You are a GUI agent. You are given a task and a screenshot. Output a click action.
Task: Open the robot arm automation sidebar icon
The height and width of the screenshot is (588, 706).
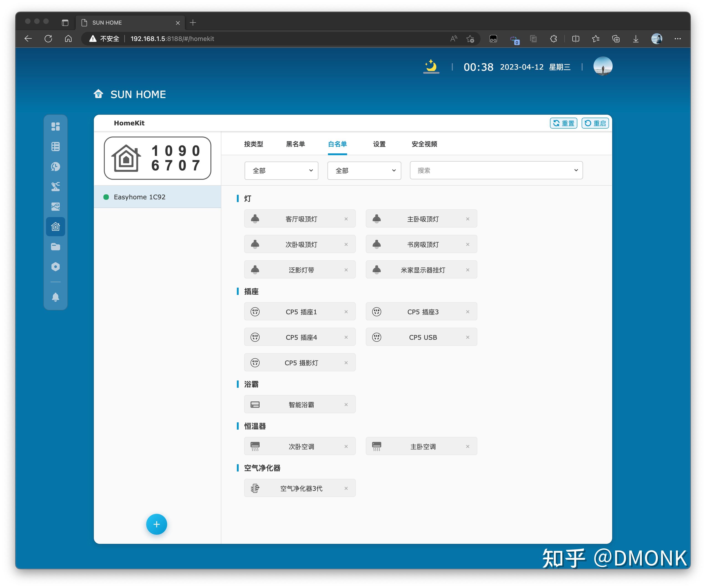[56, 186]
